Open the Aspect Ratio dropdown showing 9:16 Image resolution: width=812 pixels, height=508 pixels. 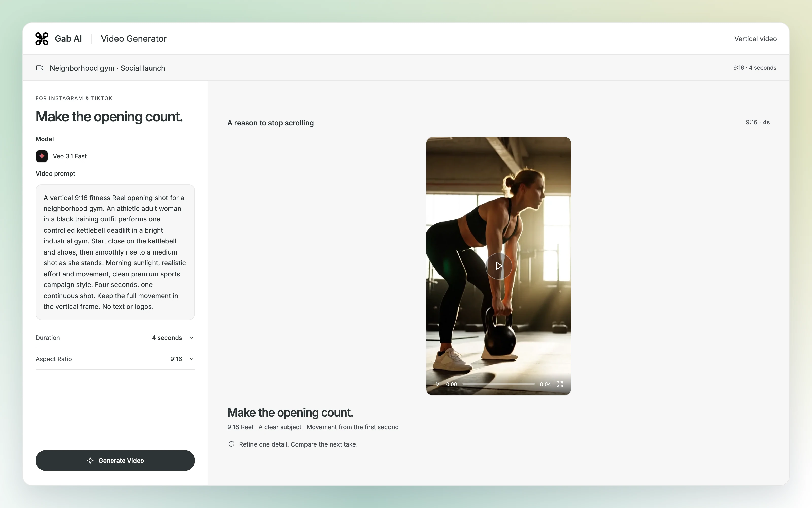point(115,359)
